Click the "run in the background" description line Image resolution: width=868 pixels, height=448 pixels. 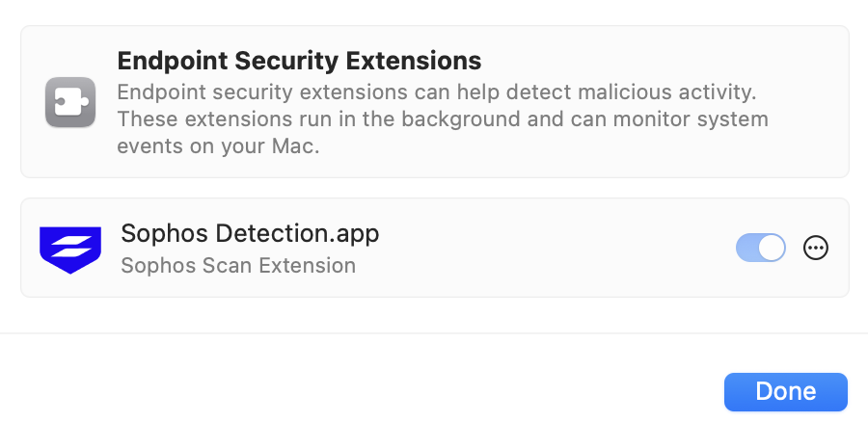pos(442,120)
